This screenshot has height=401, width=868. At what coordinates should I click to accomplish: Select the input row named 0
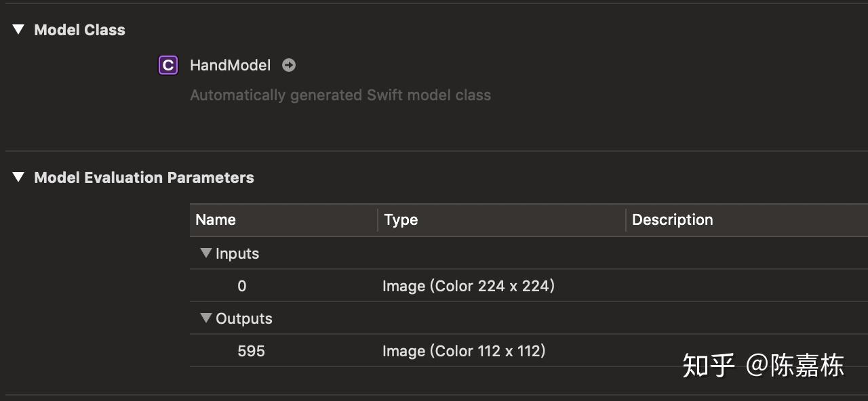(242, 286)
